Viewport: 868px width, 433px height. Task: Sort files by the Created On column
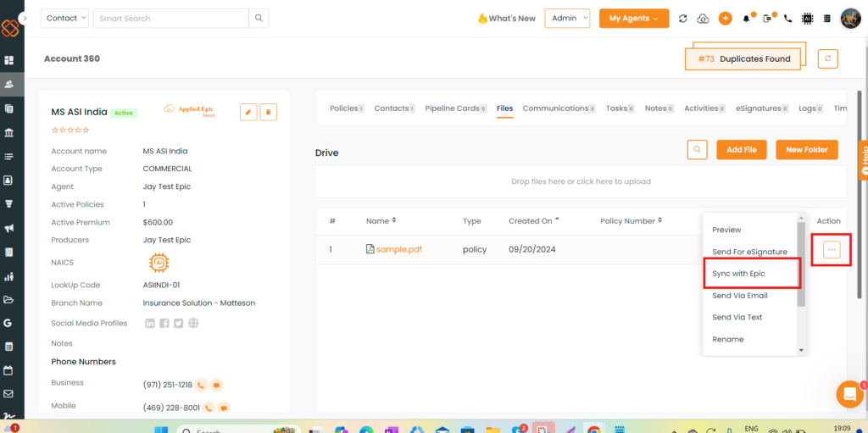click(x=534, y=221)
